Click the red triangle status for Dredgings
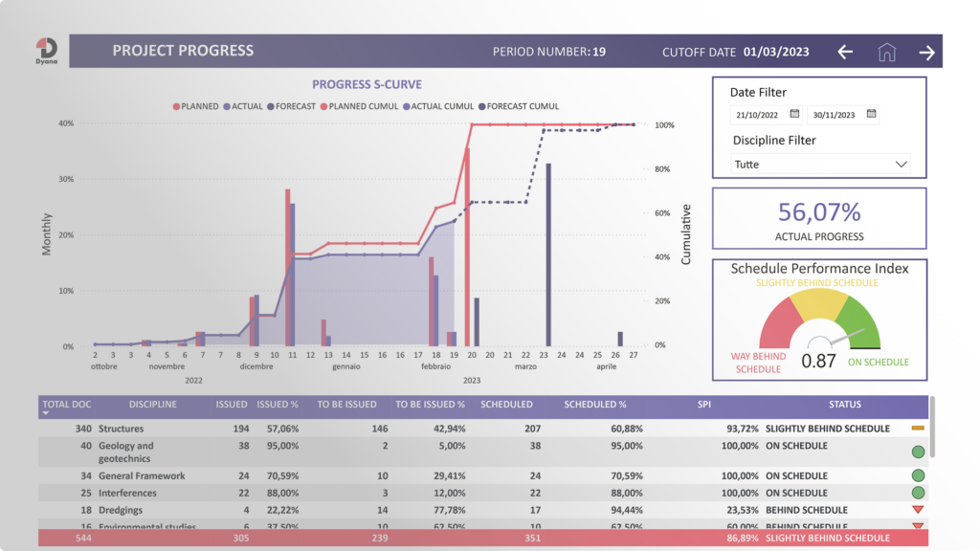The height and width of the screenshot is (551, 980). point(918,510)
